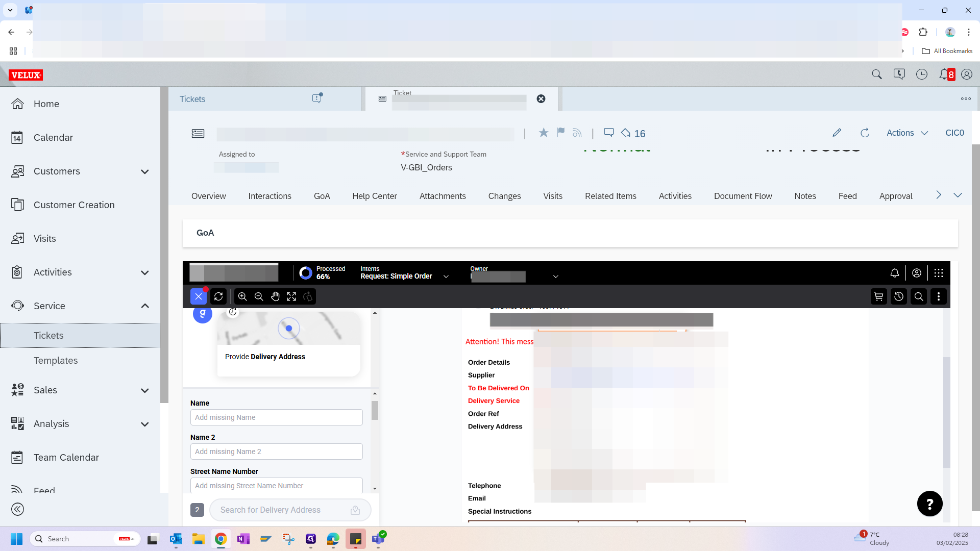980x551 pixels.
Task: Close the GoA panel with X button
Action: (199, 296)
